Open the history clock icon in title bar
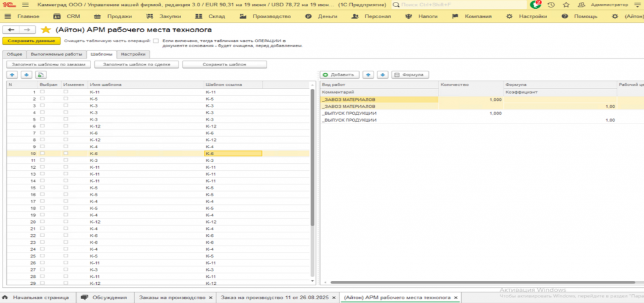Image resolution: width=644 pixels, height=303 pixels. pos(551,4)
